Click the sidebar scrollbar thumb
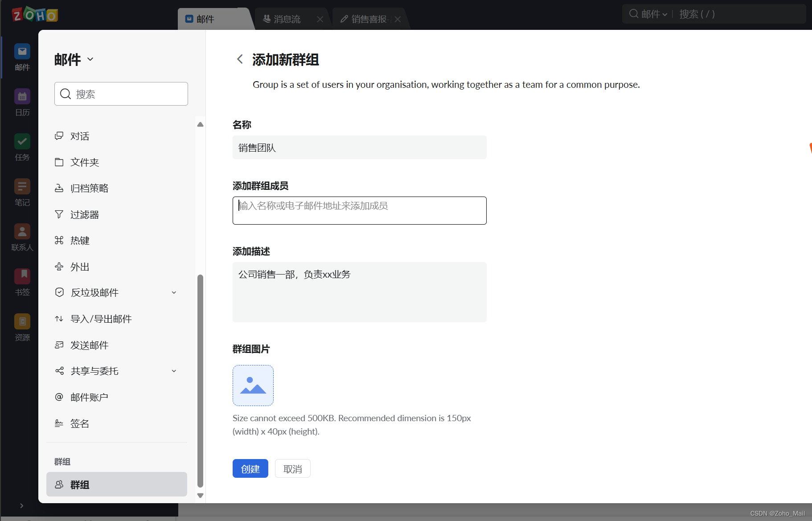 click(201, 381)
